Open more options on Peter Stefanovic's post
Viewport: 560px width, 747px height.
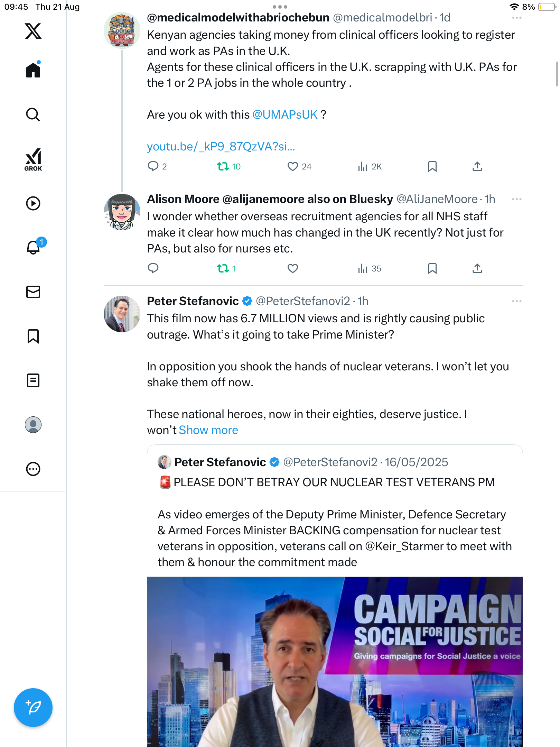point(516,301)
